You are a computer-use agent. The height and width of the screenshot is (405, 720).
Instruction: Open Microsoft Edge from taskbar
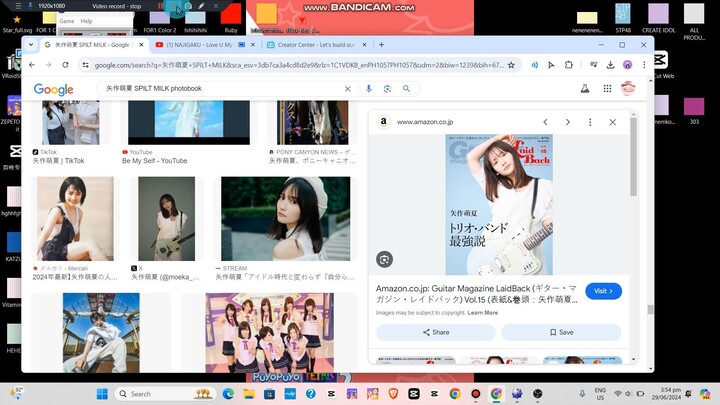click(228, 394)
